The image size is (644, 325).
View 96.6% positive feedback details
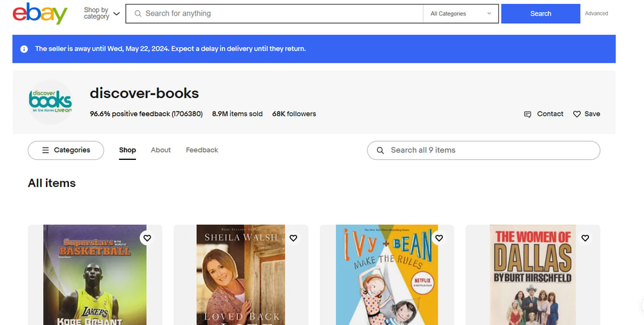(x=146, y=113)
